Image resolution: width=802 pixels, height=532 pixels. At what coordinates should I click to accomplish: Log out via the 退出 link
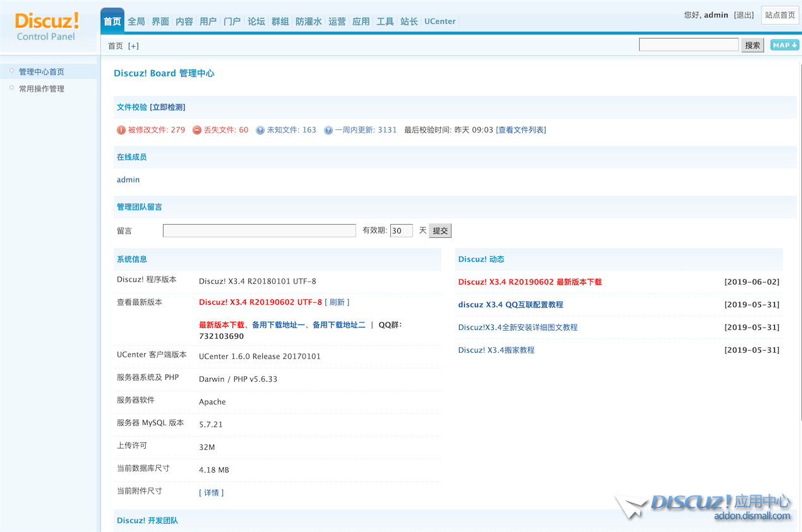coord(744,15)
